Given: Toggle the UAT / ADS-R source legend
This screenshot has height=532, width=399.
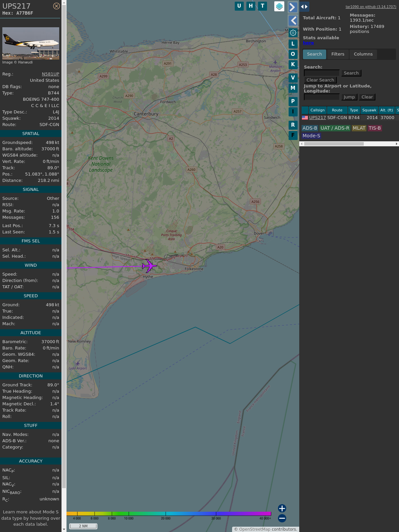Looking at the screenshot, I should click(x=335, y=128).
